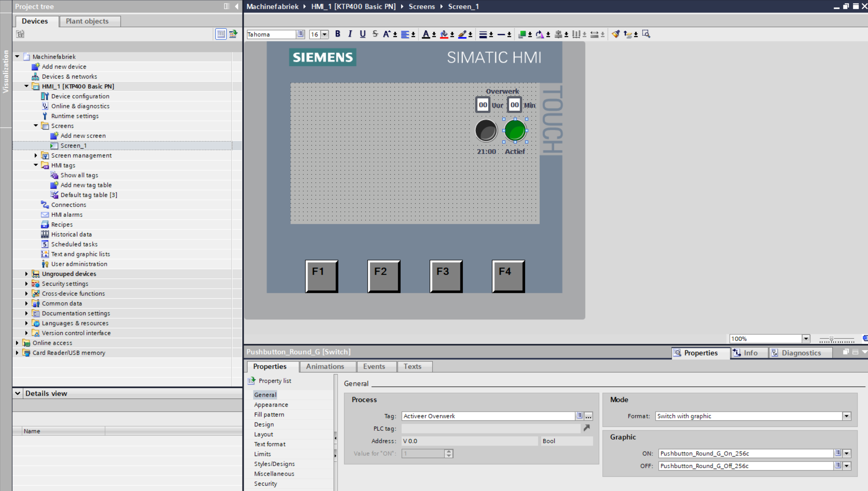Open the Mode Format dropdown
868x491 pixels.
[x=846, y=416]
